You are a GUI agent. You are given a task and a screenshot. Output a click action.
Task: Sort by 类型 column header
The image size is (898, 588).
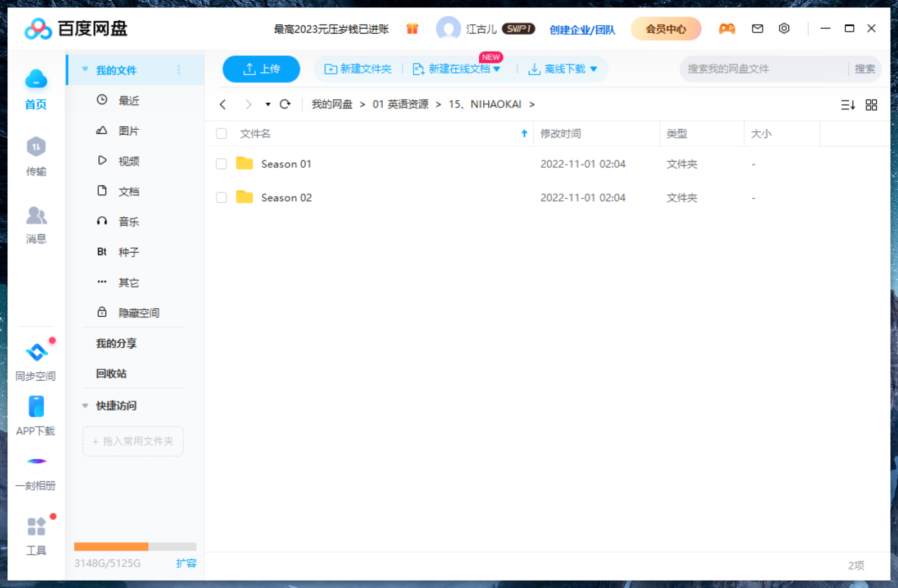coord(677,134)
